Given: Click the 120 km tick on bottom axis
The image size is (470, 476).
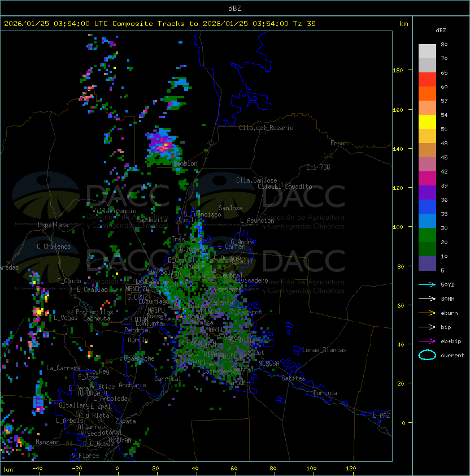Looking at the screenshot, I should 351,469.
